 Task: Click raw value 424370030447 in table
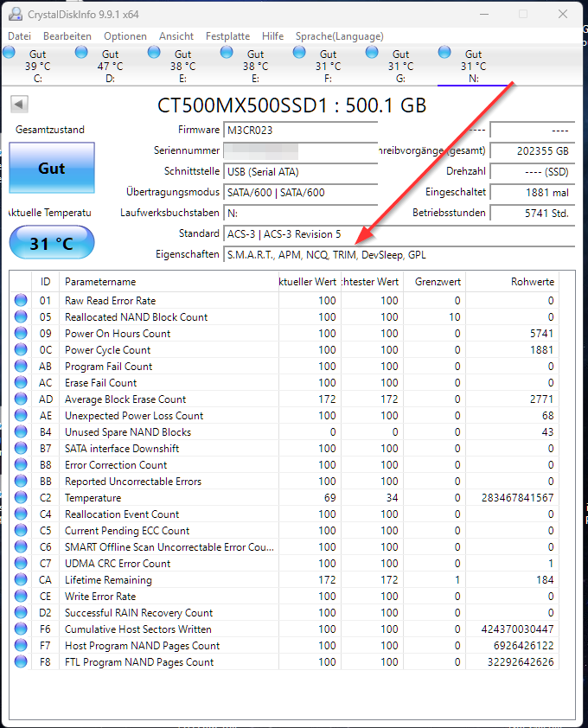[x=517, y=629]
